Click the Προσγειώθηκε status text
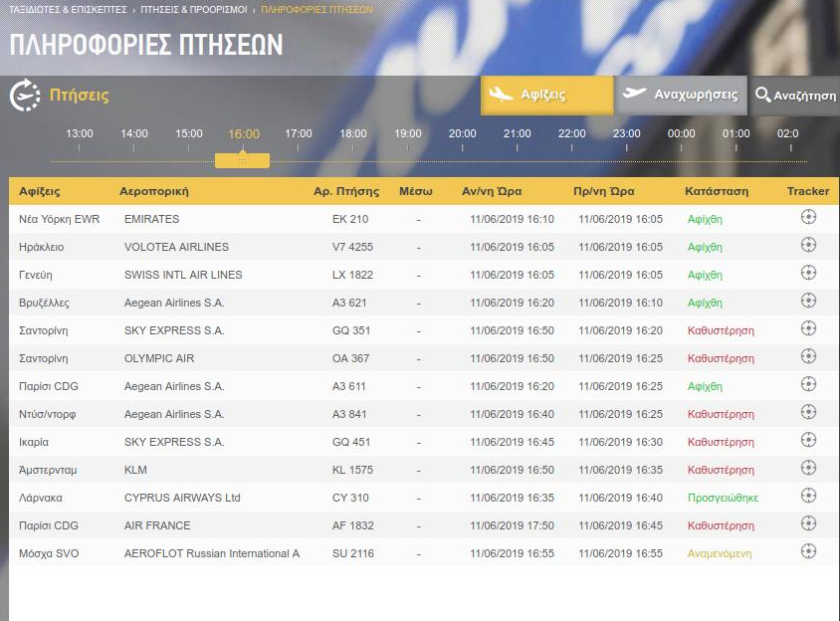The height and width of the screenshot is (621, 840). point(723,498)
